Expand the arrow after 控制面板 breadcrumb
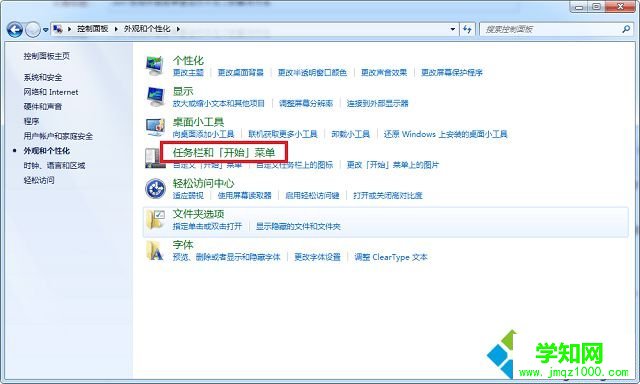Viewport: 640px width, 384px height. (116, 29)
